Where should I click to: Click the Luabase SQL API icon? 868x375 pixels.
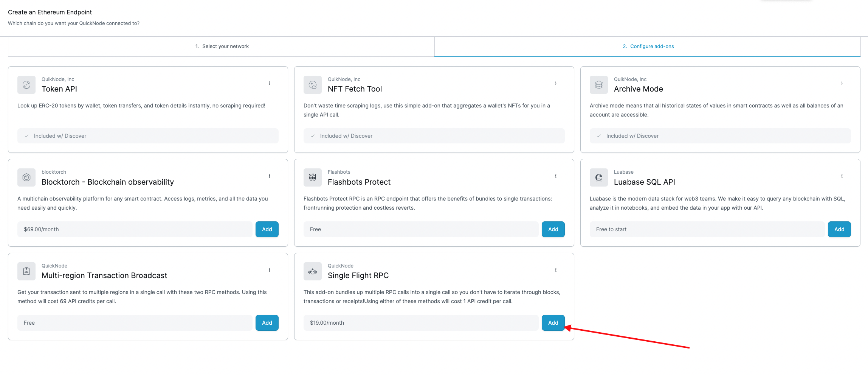[599, 177]
